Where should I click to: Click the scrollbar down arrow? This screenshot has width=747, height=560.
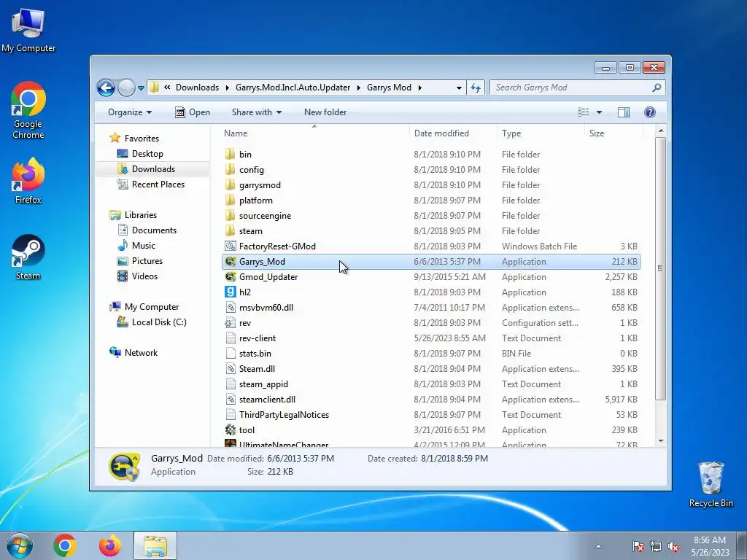click(x=661, y=441)
